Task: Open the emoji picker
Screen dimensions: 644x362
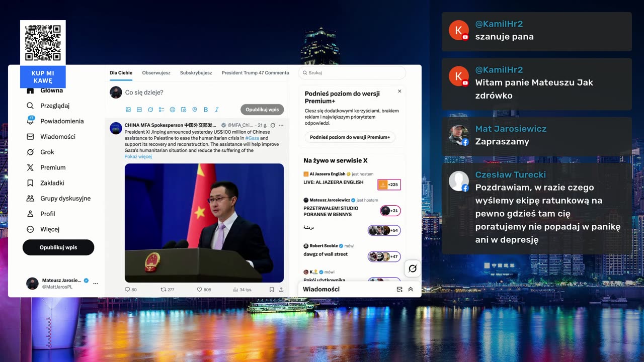Action: (x=173, y=110)
